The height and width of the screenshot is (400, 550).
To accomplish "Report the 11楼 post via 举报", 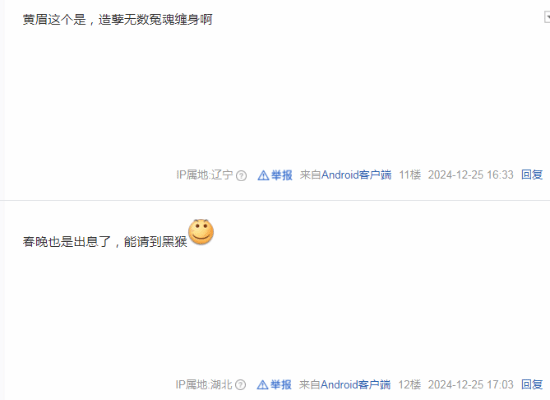I will 282,175.
